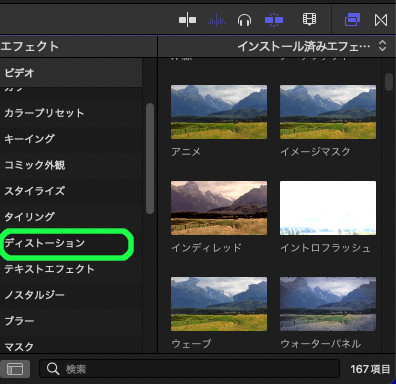396x384 pixels.
Task: Click the ウェーブ effect thumbnail
Action: [x=219, y=304]
